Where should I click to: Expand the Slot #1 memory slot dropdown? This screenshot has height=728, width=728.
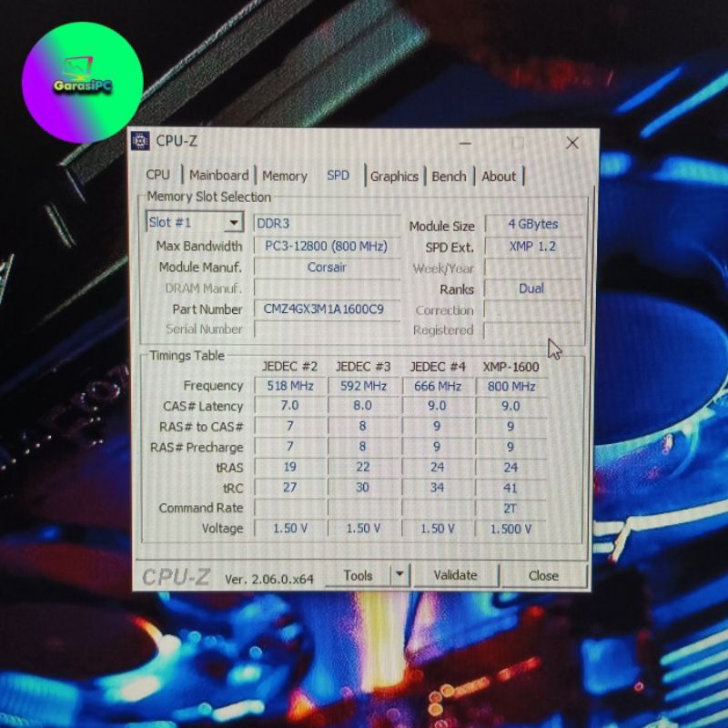coord(234,223)
